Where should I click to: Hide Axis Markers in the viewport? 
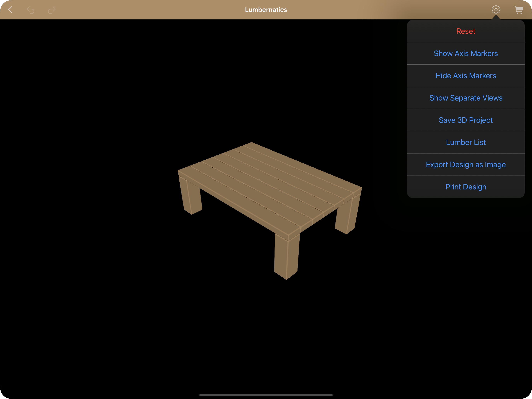pos(466,76)
